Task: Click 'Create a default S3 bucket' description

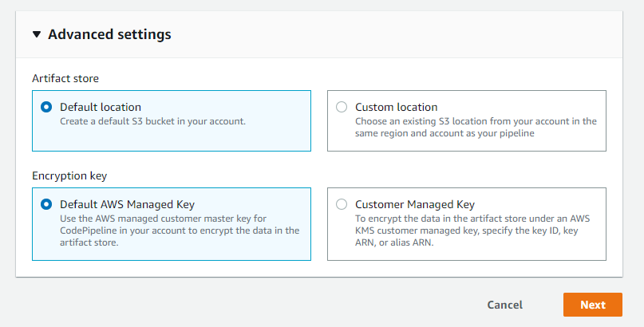Action: (x=152, y=121)
